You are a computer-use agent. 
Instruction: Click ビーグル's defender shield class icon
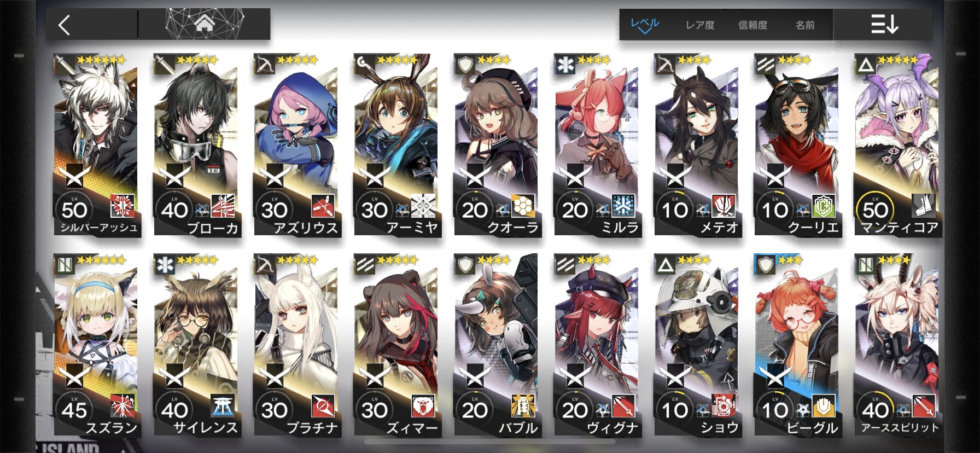[766, 265]
